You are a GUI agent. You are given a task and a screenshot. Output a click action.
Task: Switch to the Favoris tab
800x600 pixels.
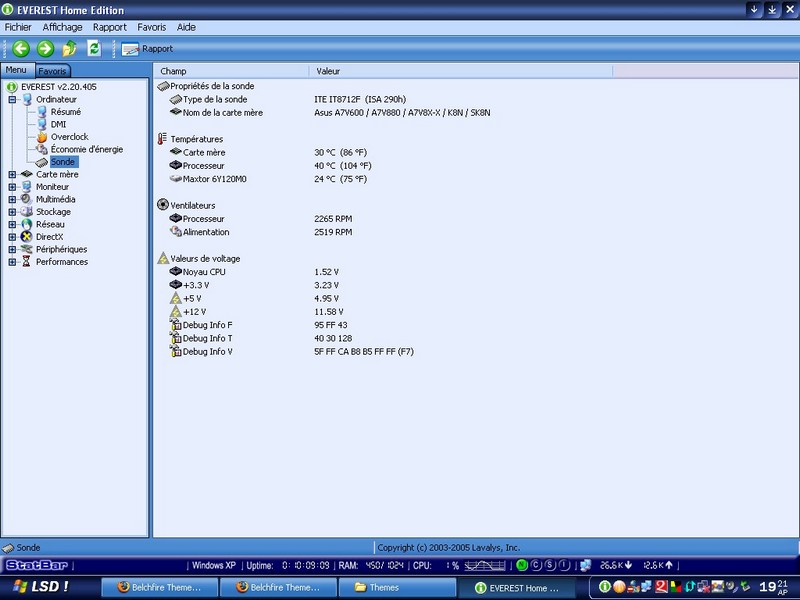[53, 71]
